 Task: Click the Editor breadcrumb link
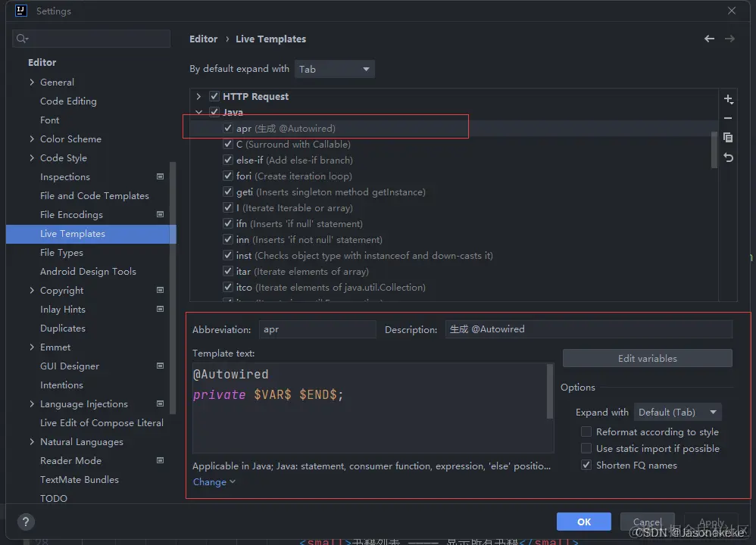click(204, 39)
